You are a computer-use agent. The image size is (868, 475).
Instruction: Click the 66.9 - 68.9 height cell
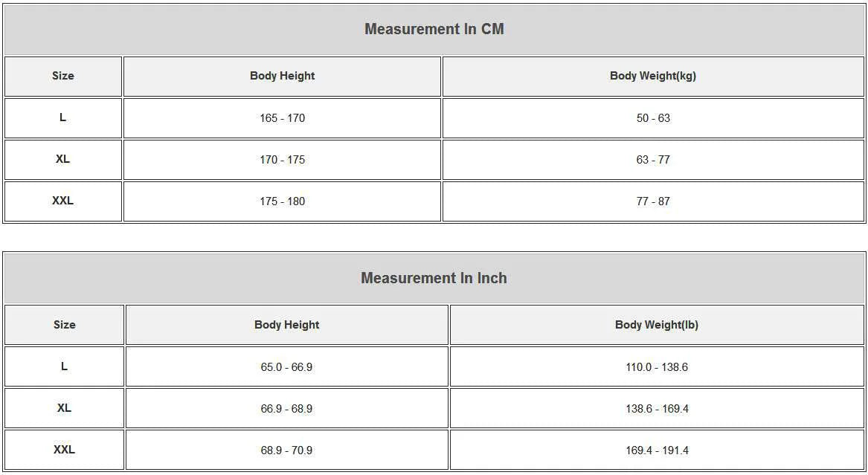pos(287,408)
